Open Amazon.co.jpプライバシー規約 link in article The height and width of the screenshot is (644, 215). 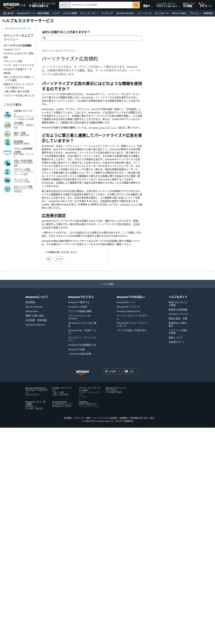[106, 128]
